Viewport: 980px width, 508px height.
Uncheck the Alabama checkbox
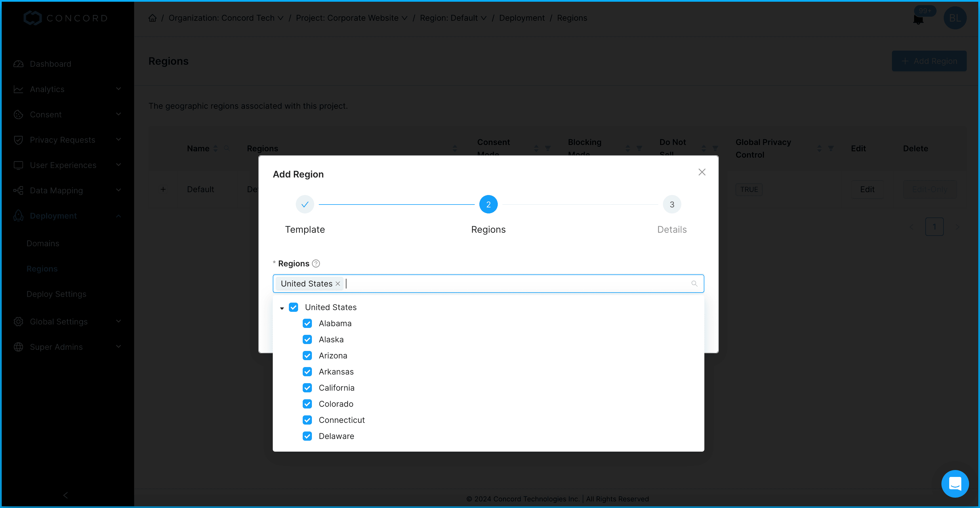click(307, 323)
